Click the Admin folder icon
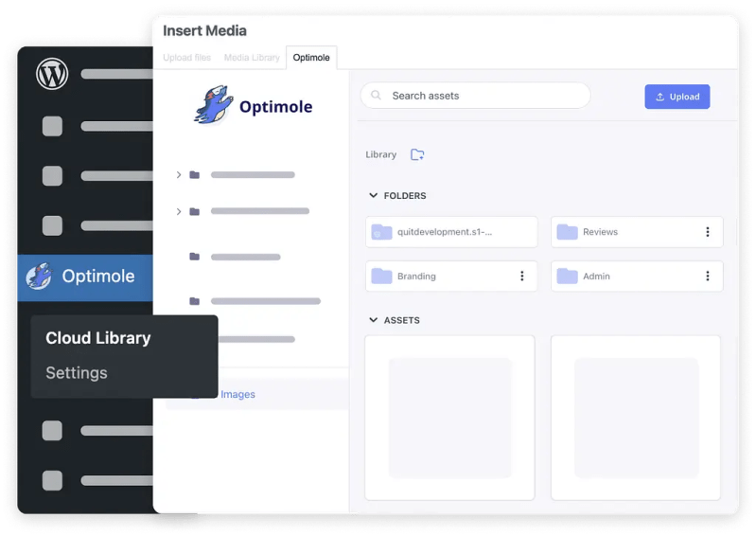This screenshot has height=536, width=756. point(567,276)
